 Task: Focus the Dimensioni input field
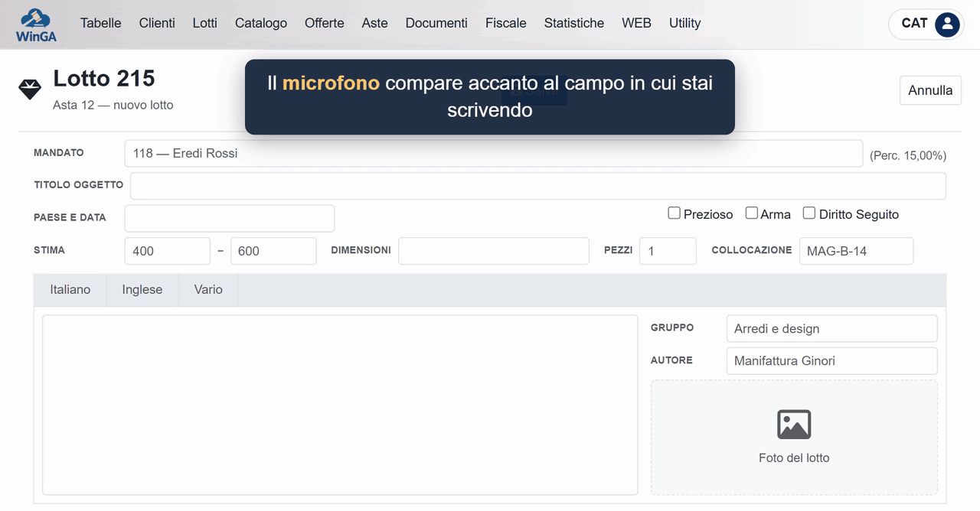click(x=494, y=251)
